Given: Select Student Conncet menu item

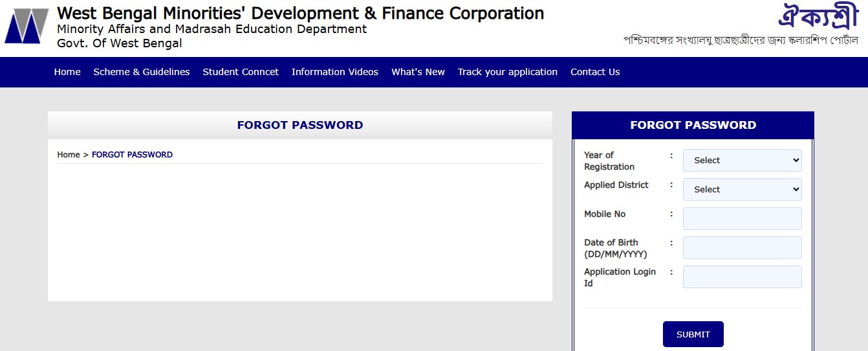Looking at the screenshot, I should [241, 72].
